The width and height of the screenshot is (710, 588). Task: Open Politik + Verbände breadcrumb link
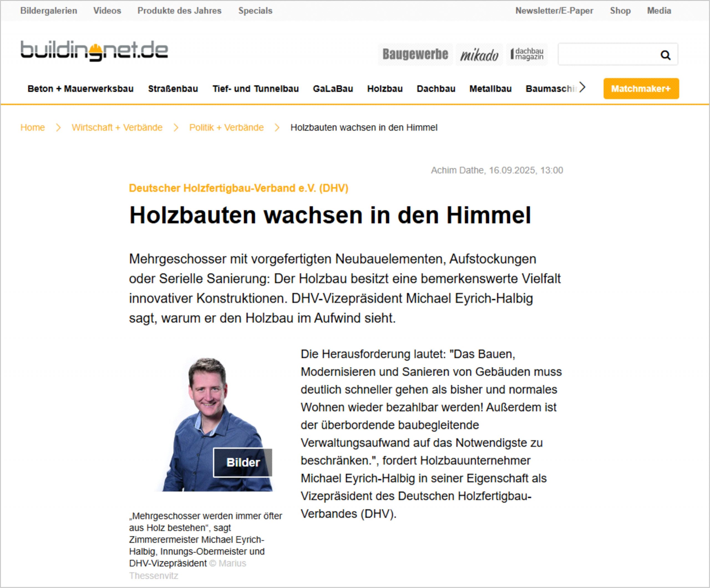226,128
